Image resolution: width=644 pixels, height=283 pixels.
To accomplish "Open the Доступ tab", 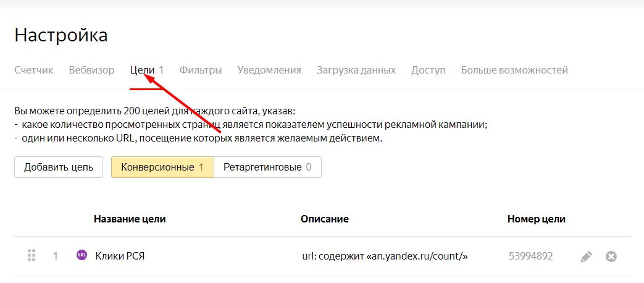I will point(429,70).
